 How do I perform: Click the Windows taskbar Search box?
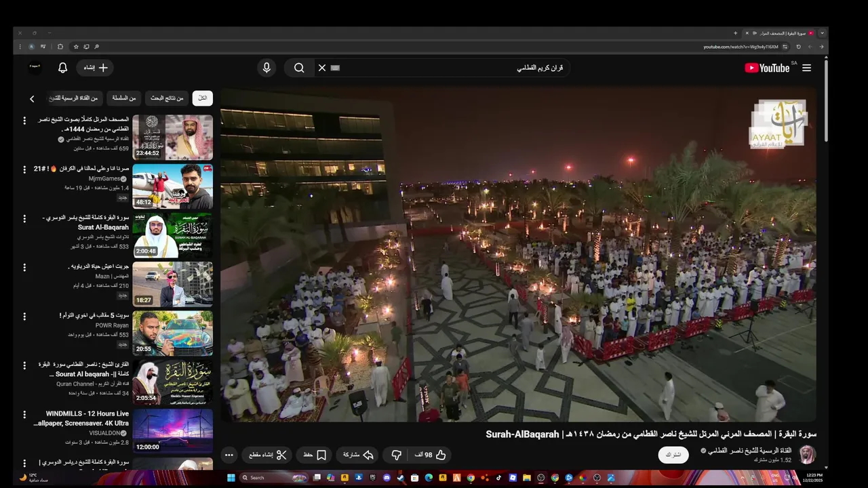[273, 478]
